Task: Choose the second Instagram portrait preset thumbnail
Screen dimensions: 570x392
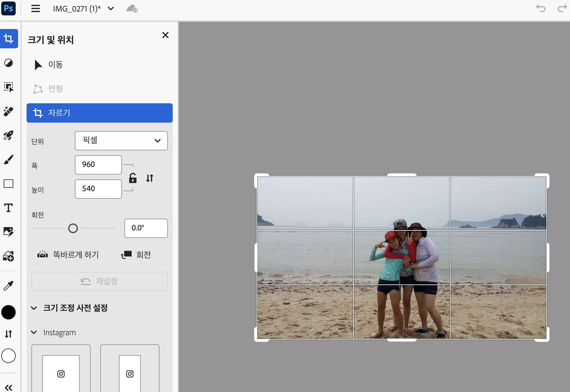Action: [130, 368]
